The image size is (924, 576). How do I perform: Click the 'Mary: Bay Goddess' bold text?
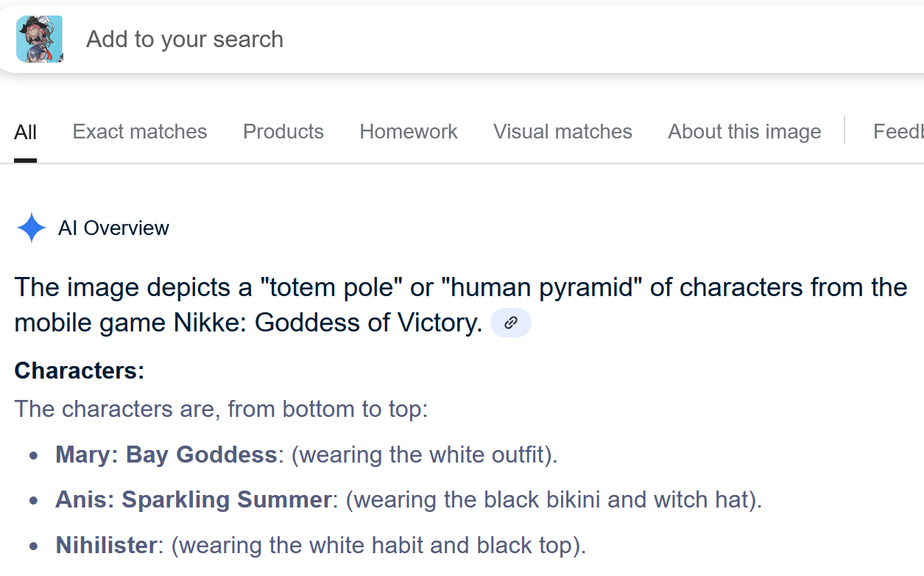166,454
